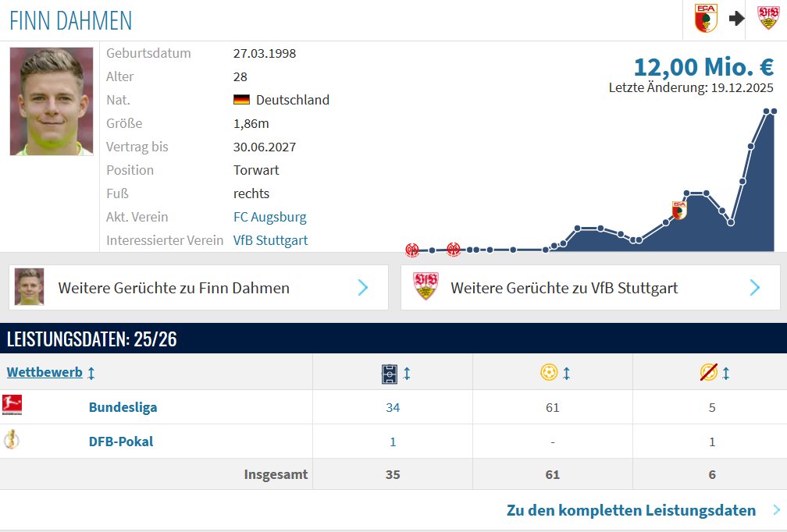
Task: Click sort arrows beside goals conceded icon
Action: click(x=567, y=374)
